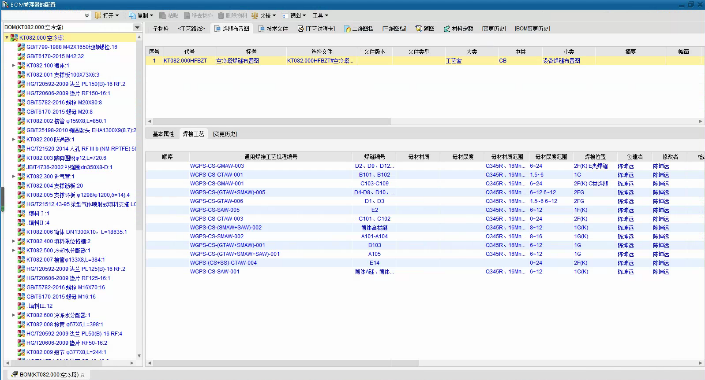Viewport: 705px width, 380px height.
Task: Click the icon on the 材料定额 tab
Action: pos(446,28)
